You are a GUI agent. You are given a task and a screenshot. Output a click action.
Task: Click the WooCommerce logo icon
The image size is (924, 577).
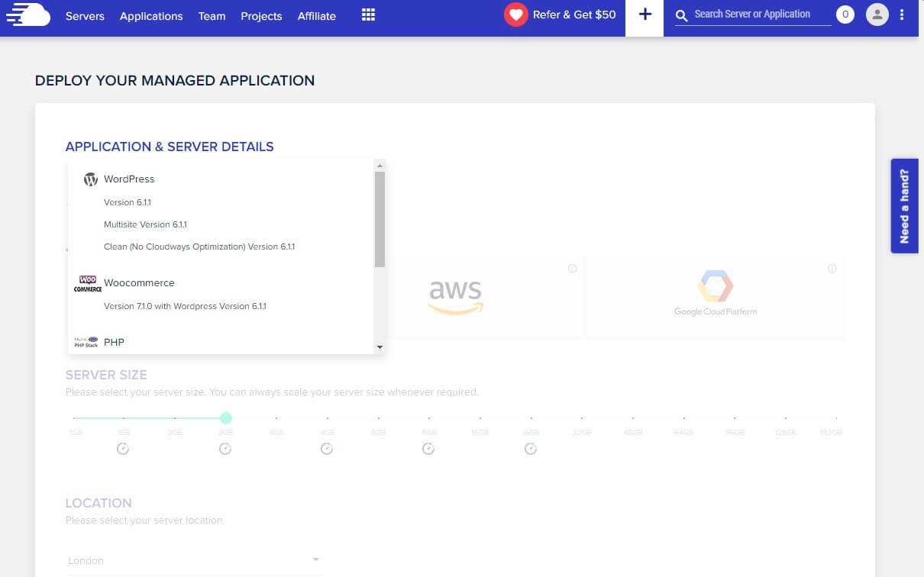tap(88, 284)
